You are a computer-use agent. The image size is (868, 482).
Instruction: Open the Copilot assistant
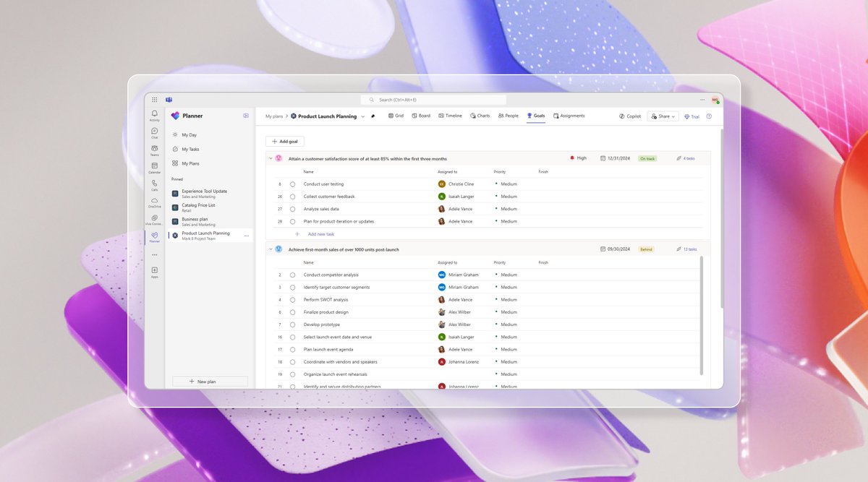(x=629, y=116)
